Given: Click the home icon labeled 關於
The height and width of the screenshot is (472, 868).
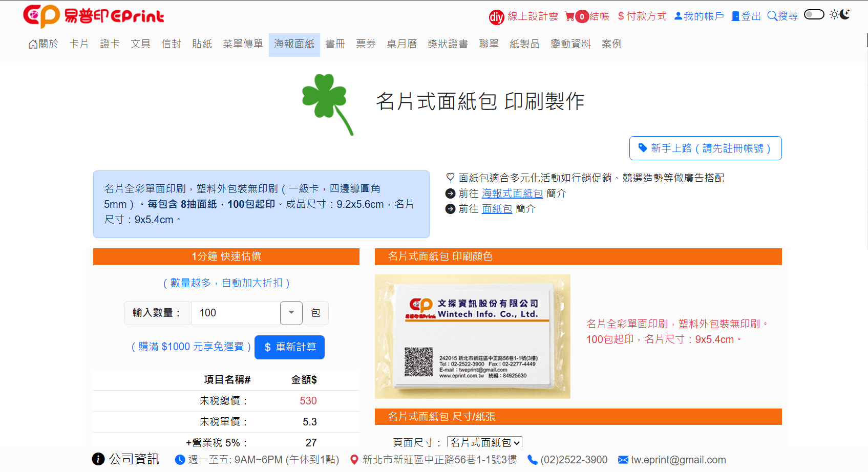Looking at the screenshot, I should pyautogui.click(x=33, y=45).
